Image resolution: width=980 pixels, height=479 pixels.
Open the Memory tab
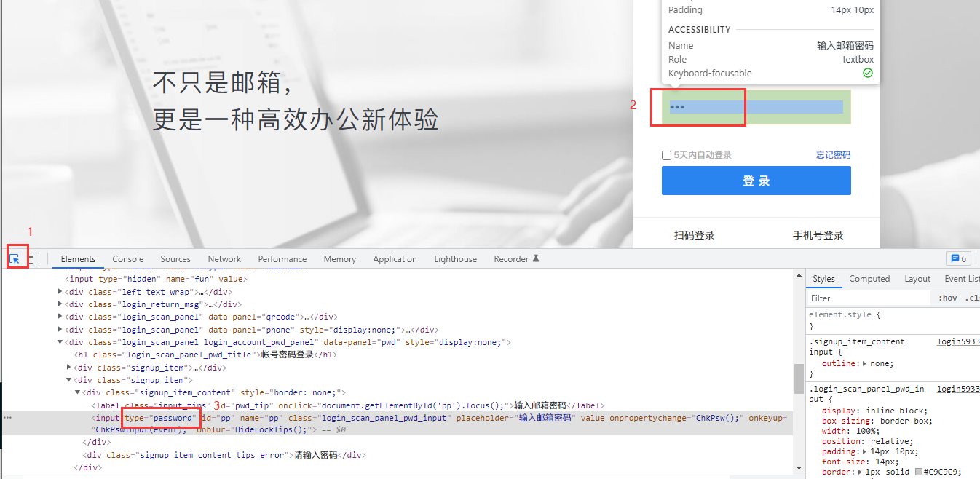click(340, 258)
